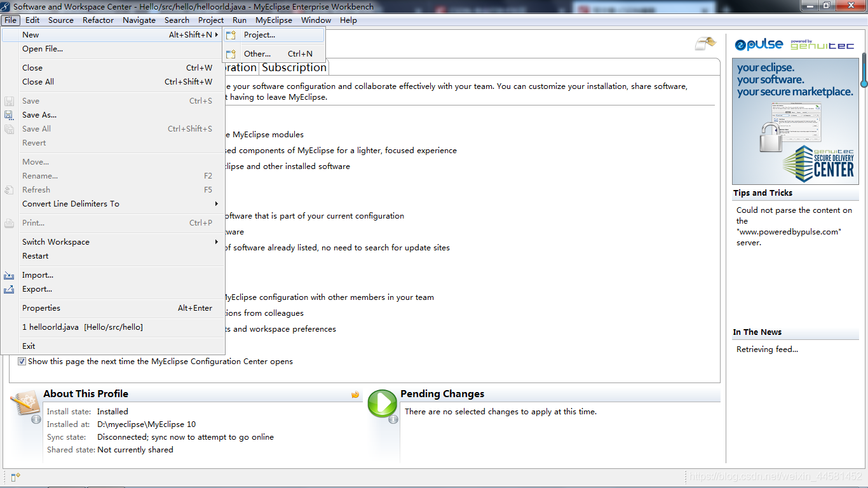Open the Secure Delivery Center banner

point(795,121)
